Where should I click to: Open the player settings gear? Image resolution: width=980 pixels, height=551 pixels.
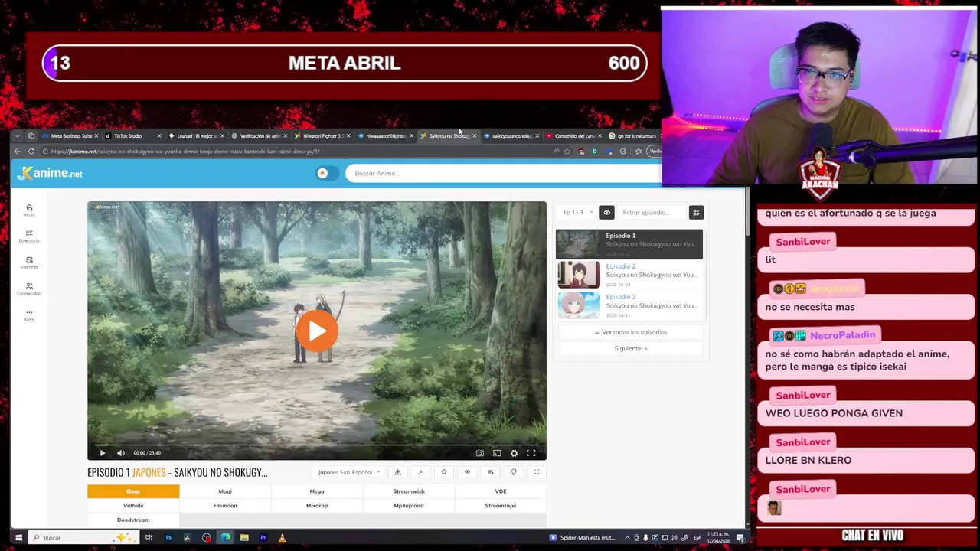click(514, 453)
